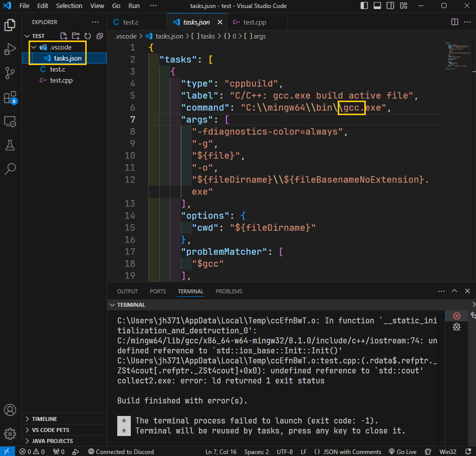Open the Source Control view
This screenshot has height=456, width=476.
(10, 73)
